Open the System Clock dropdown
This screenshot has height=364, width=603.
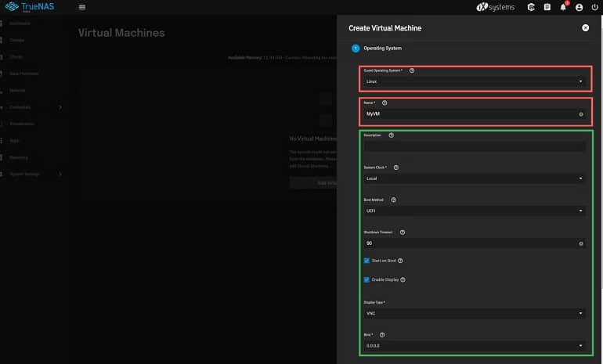pos(475,178)
